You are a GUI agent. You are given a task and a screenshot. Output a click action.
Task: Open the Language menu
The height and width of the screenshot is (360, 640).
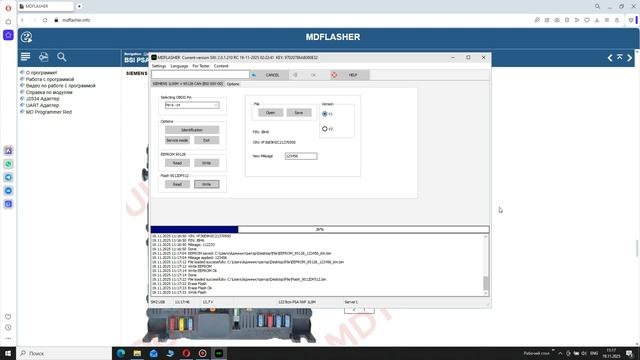click(179, 66)
